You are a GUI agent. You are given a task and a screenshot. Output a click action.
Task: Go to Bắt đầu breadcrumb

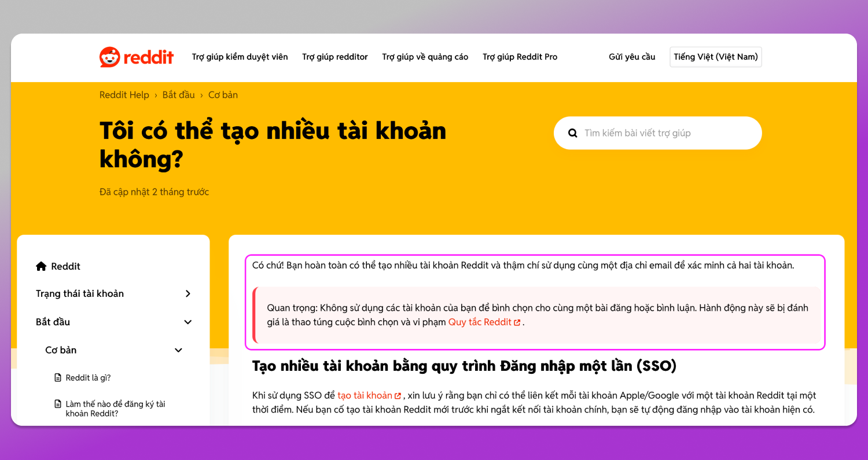tap(179, 95)
